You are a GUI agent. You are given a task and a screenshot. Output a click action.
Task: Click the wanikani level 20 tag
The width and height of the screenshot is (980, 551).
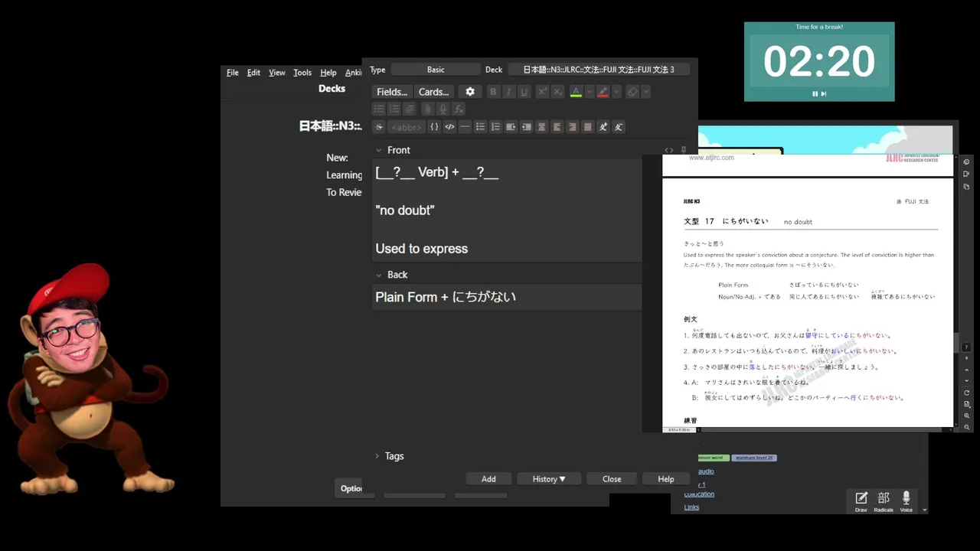coord(754,458)
